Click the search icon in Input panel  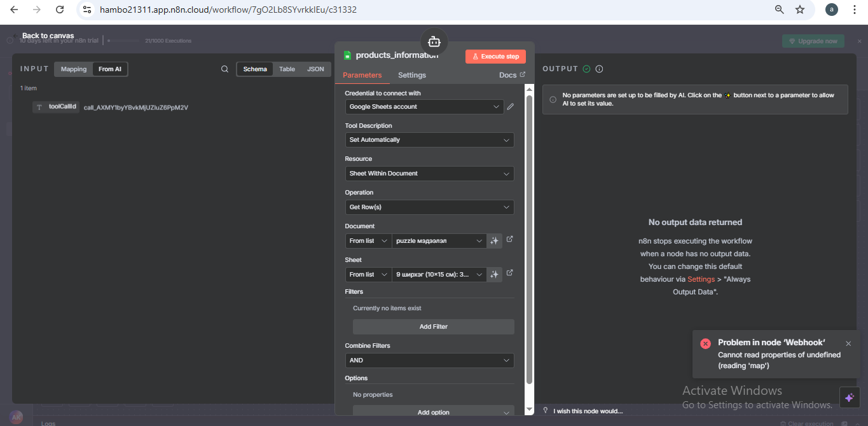click(x=224, y=69)
